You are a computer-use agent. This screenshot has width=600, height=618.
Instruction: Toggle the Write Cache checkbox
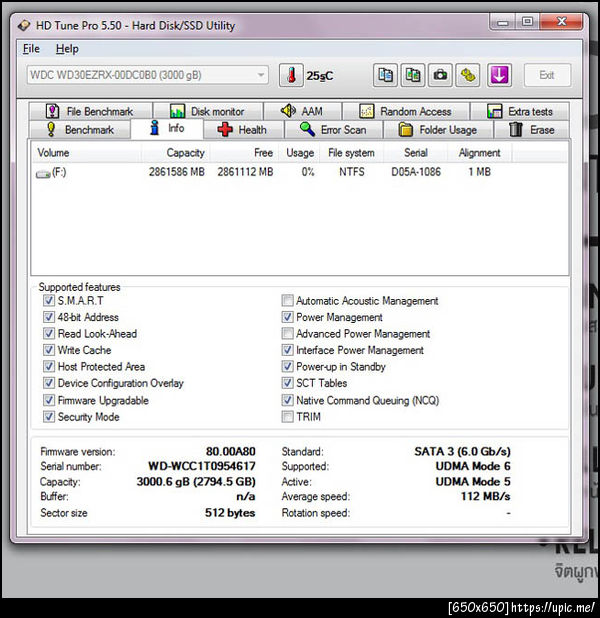[48, 350]
